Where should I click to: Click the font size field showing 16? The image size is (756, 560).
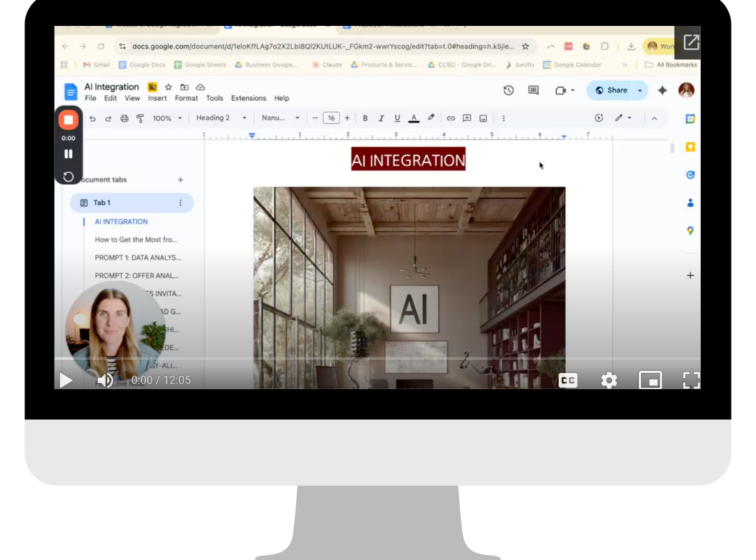click(x=331, y=118)
